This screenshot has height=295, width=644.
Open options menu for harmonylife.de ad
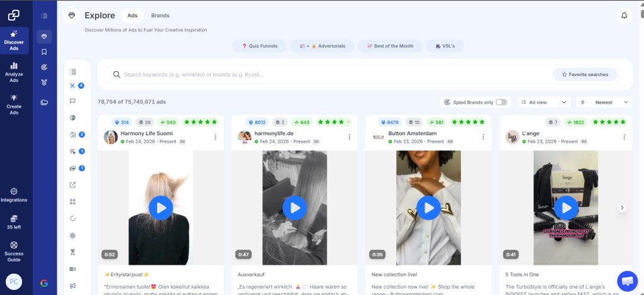tap(349, 137)
